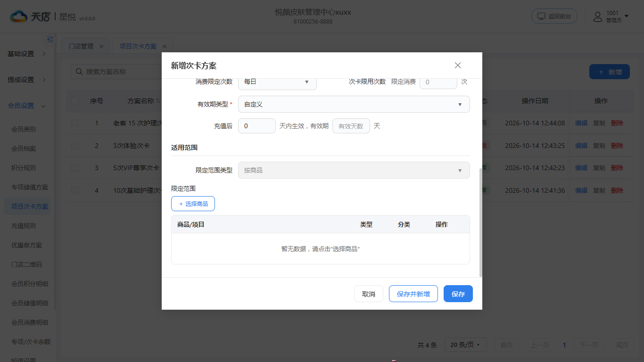The height and width of the screenshot is (362, 644).
Task: Open 专项储值方案 in the sidebar
Action: (30, 187)
